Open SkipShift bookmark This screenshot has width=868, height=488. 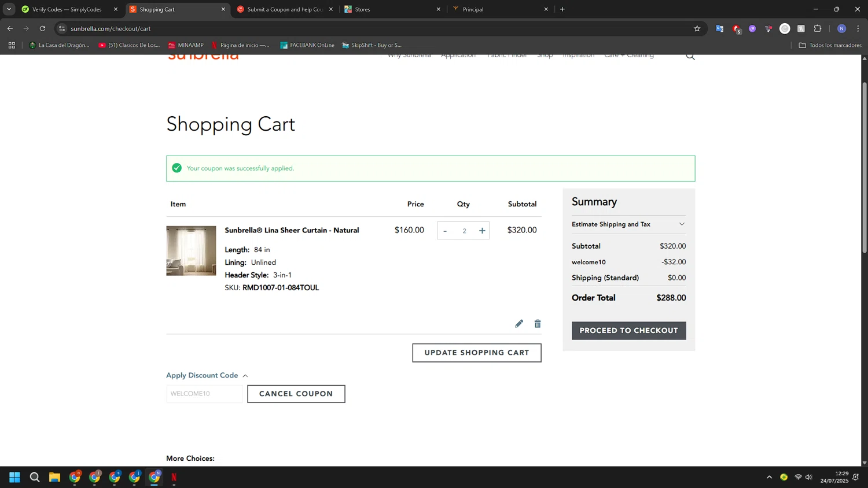(x=372, y=45)
